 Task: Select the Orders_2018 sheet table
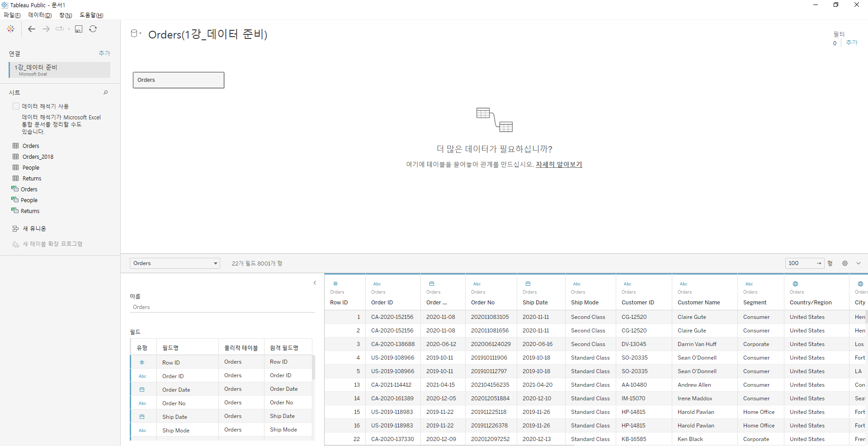(x=38, y=157)
